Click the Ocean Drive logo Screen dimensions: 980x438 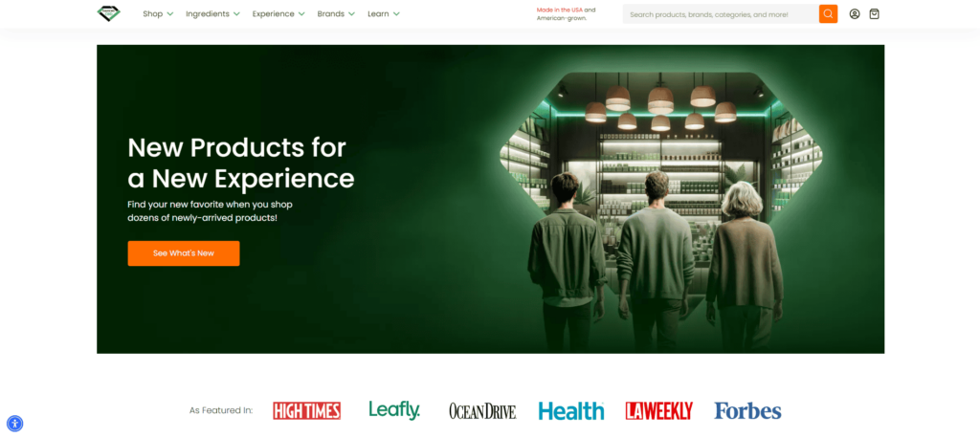482,411
